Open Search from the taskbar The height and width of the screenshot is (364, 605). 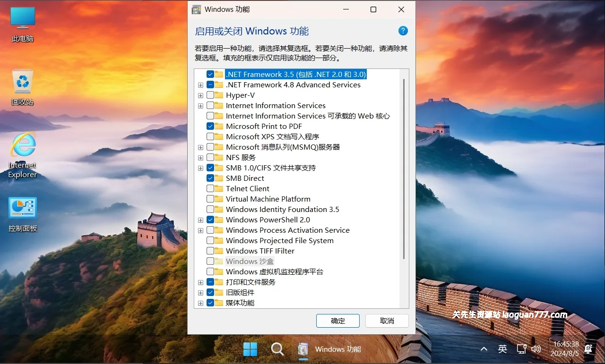[277, 349]
